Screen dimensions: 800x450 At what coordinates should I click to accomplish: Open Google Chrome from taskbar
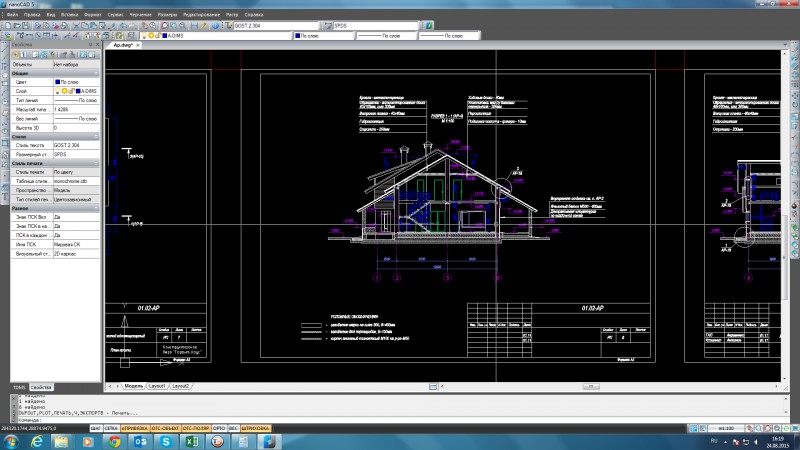(114, 441)
